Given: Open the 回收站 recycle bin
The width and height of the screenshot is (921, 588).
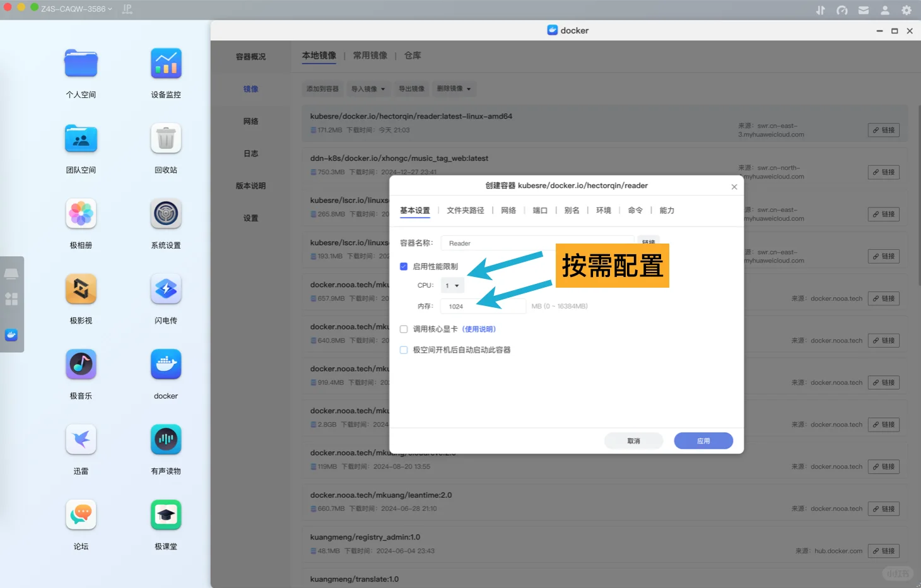Looking at the screenshot, I should [166, 139].
